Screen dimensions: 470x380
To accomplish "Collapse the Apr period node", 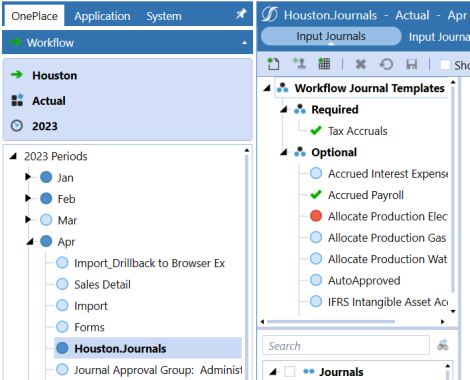I will click(x=30, y=241).
